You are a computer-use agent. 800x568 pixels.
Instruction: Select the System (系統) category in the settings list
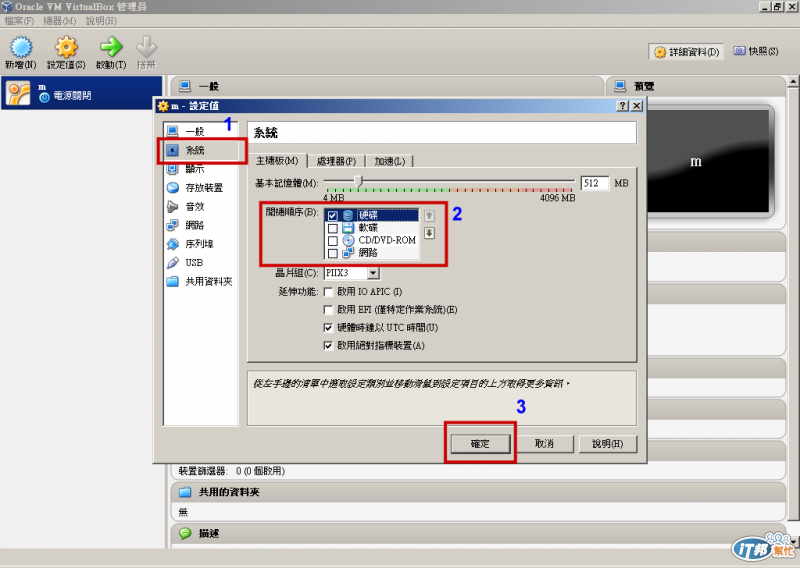coord(201,150)
